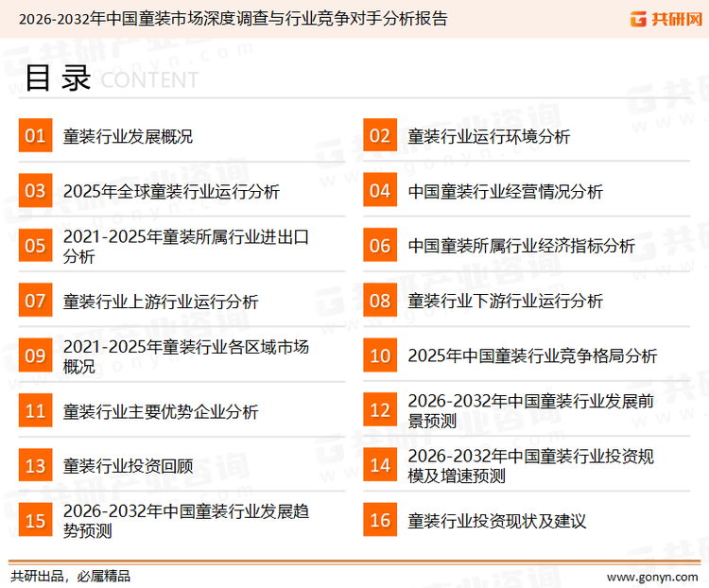Open chapter 童装行业运行环境分析

point(489,136)
